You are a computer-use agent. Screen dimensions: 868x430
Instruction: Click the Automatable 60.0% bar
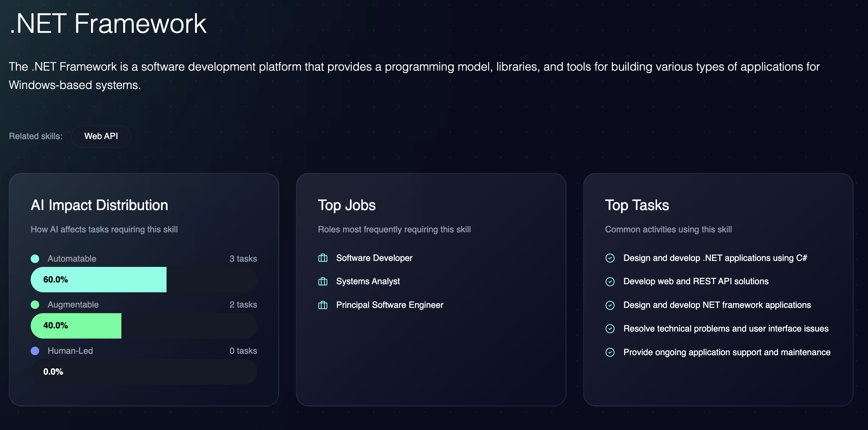click(99, 280)
